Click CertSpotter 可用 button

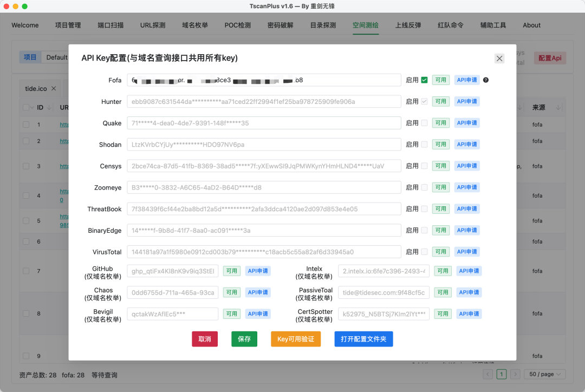point(443,314)
